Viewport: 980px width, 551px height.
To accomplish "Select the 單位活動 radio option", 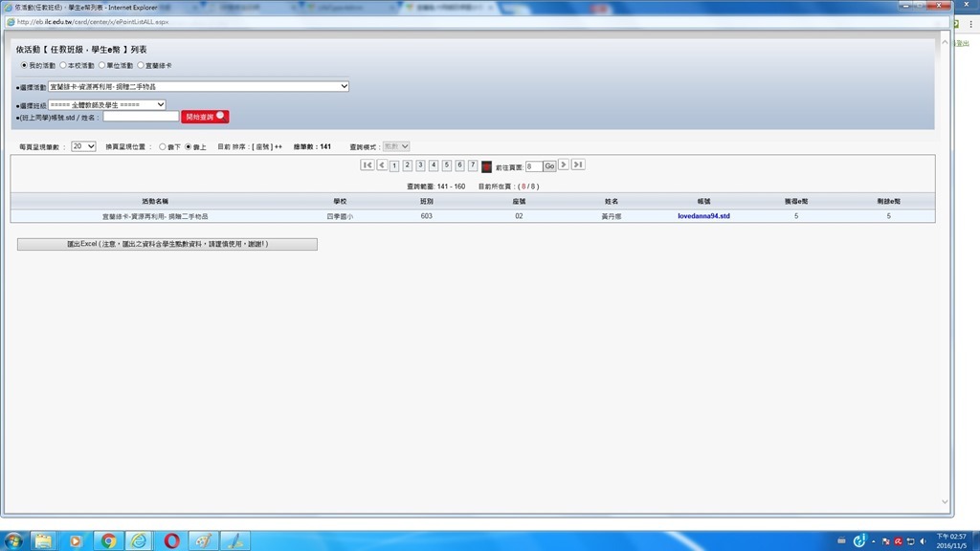I will 101,65.
